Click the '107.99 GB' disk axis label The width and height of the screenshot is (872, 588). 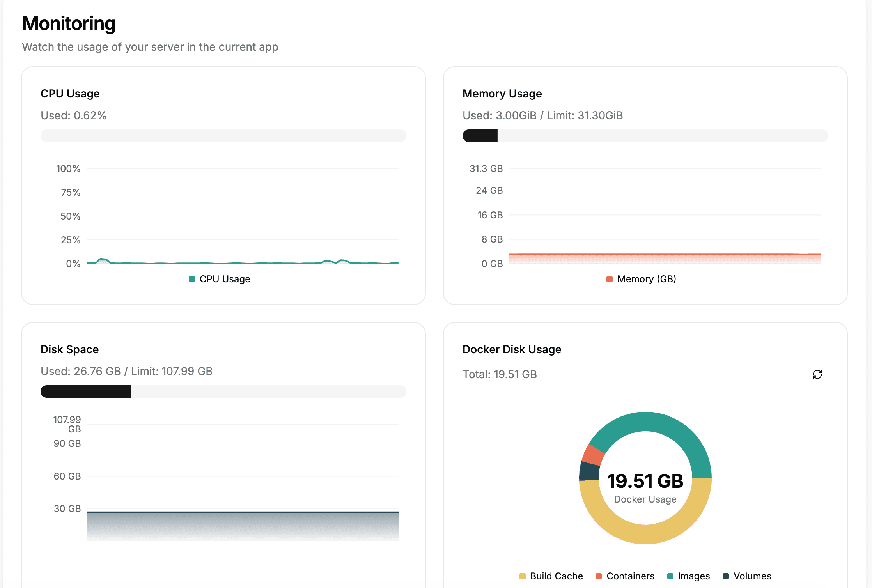click(x=67, y=424)
